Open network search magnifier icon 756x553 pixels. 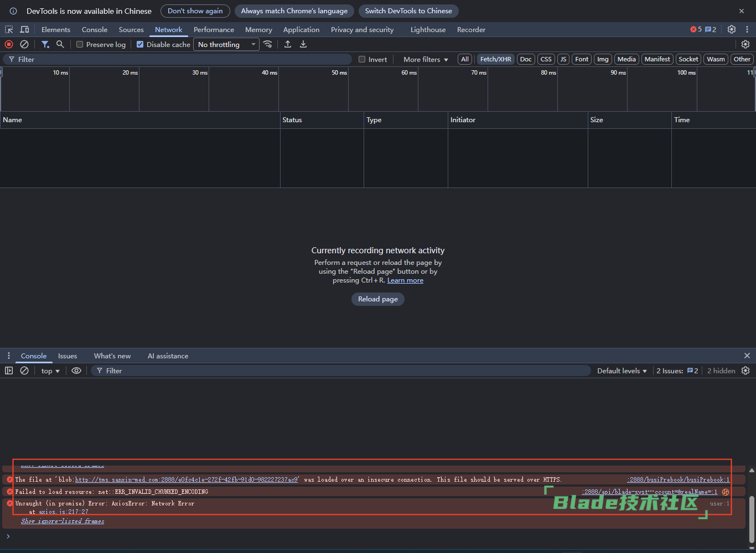tap(60, 44)
